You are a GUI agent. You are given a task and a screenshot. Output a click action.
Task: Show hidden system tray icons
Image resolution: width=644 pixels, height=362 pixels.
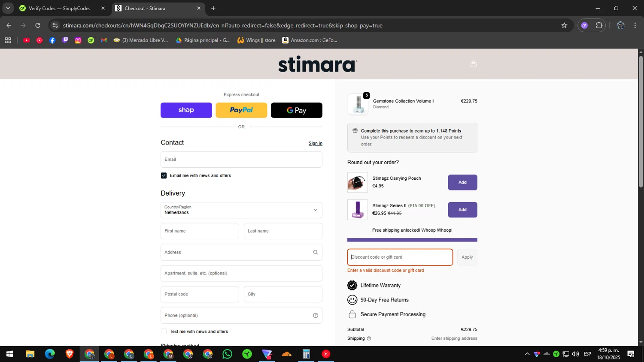[x=527, y=354]
